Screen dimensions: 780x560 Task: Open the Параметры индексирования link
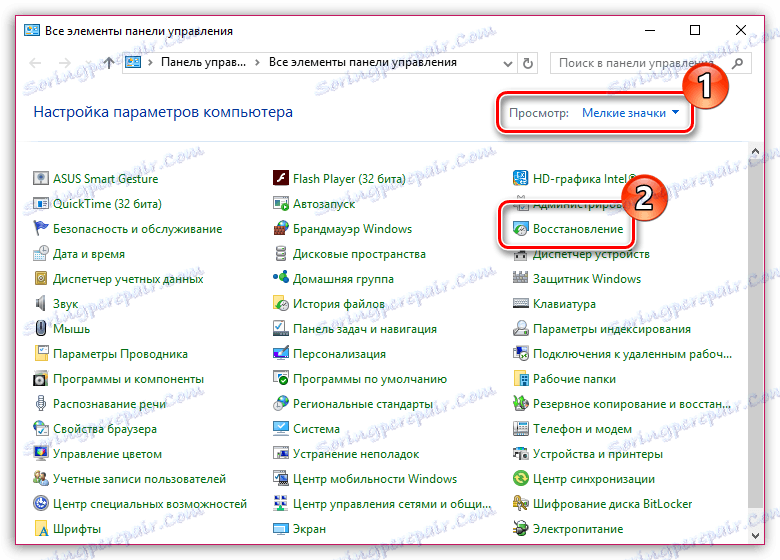[x=611, y=329]
